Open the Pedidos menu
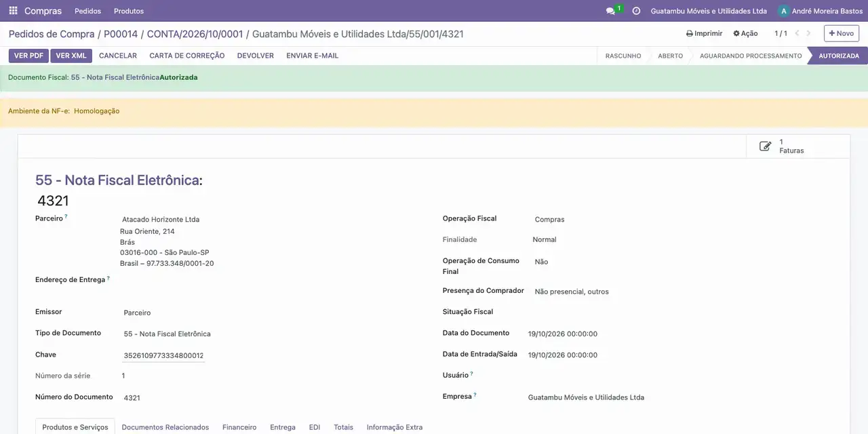868x434 pixels. 87,11
